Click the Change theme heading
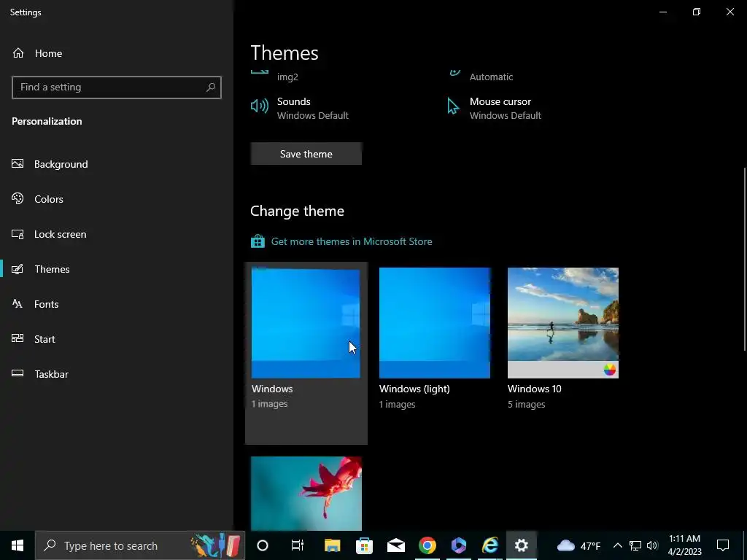 coord(298,211)
